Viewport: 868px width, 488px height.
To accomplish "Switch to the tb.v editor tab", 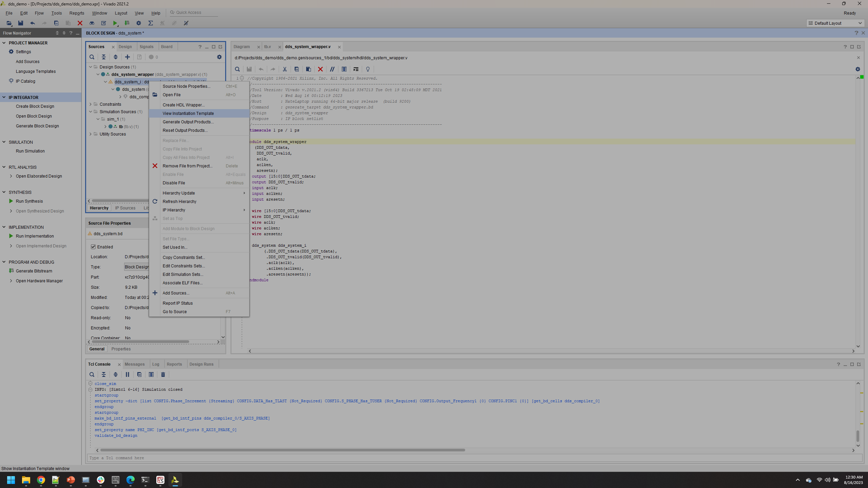I will point(268,47).
